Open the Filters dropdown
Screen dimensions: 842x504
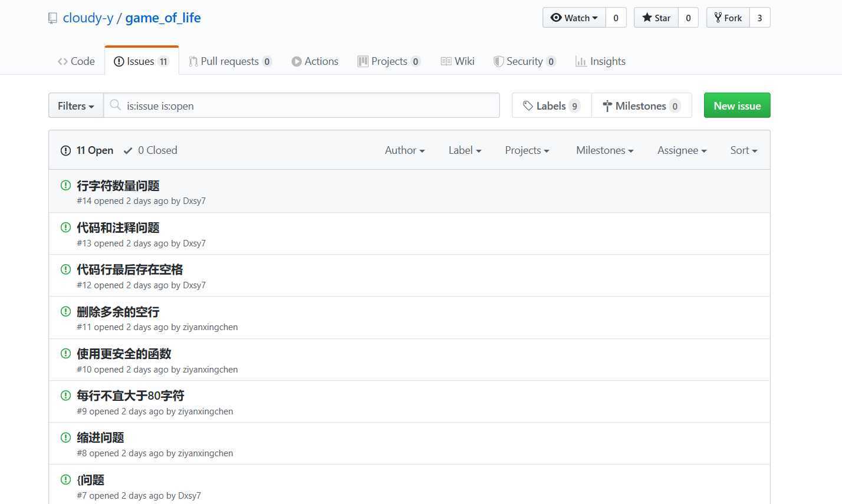pyautogui.click(x=76, y=106)
